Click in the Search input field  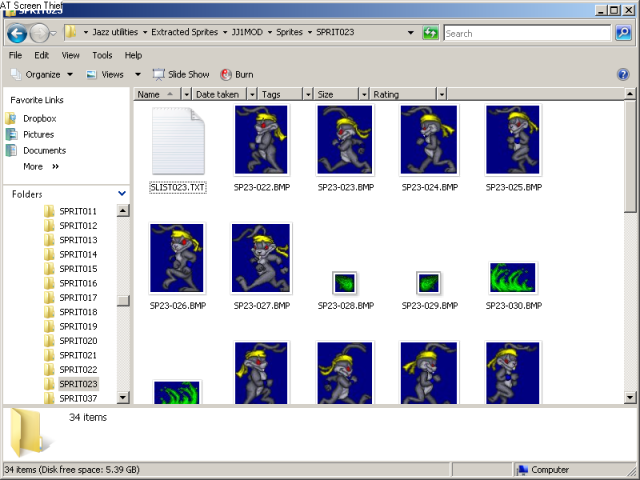point(527,33)
